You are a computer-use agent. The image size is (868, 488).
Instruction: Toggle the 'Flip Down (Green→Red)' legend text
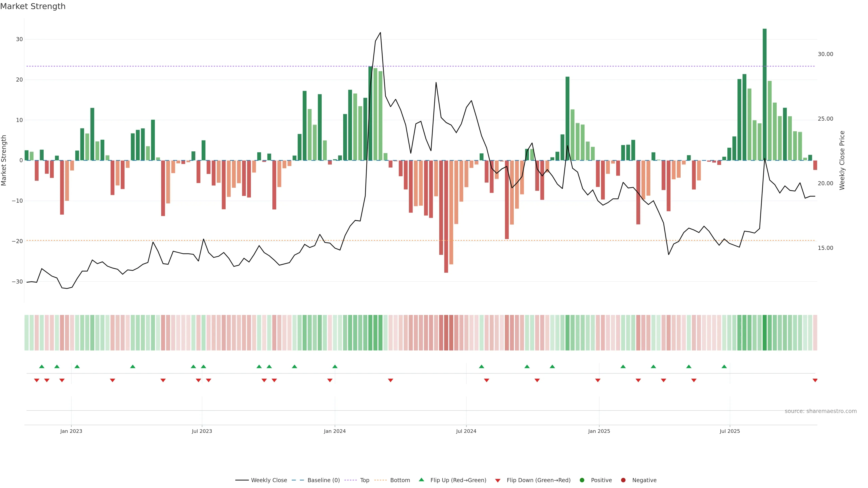pyautogui.click(x=538, y=480)
